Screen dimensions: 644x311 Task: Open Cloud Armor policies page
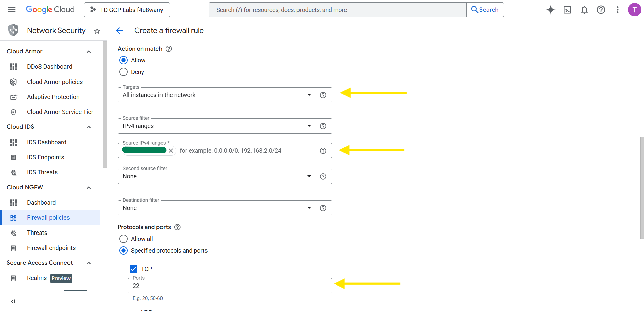coord(54,82)
